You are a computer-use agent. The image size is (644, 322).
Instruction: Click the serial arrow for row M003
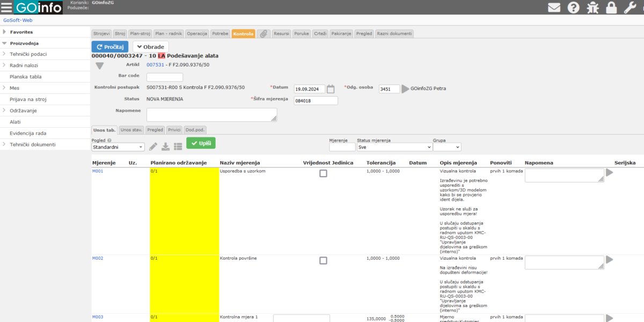[x=609, y=318]
